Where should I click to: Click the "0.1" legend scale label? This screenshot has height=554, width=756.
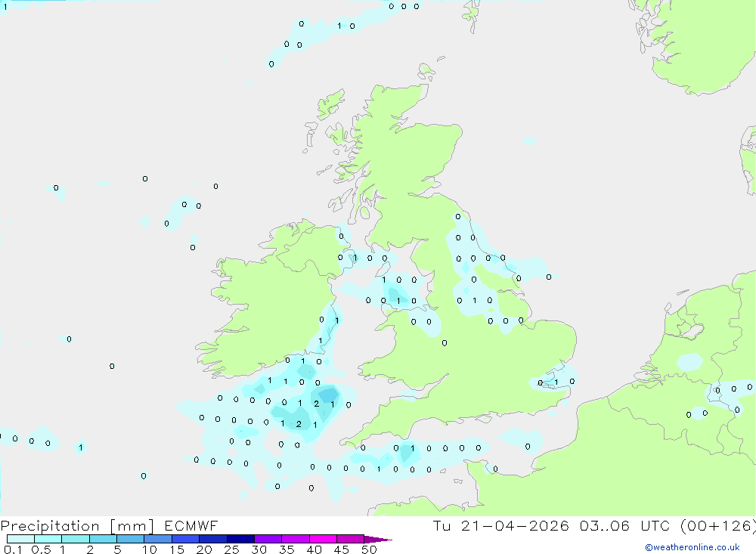click(x=13, y=549)
